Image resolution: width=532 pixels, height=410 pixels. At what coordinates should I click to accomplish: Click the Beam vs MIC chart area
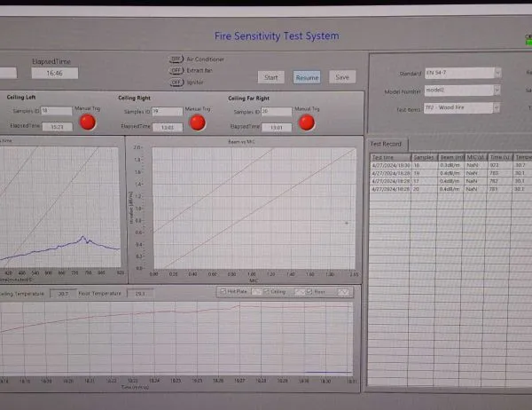coord(254,208)
